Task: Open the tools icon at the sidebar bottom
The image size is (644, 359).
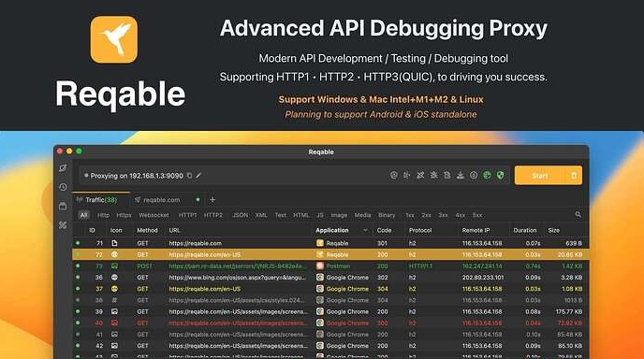Action: (63, 225)
